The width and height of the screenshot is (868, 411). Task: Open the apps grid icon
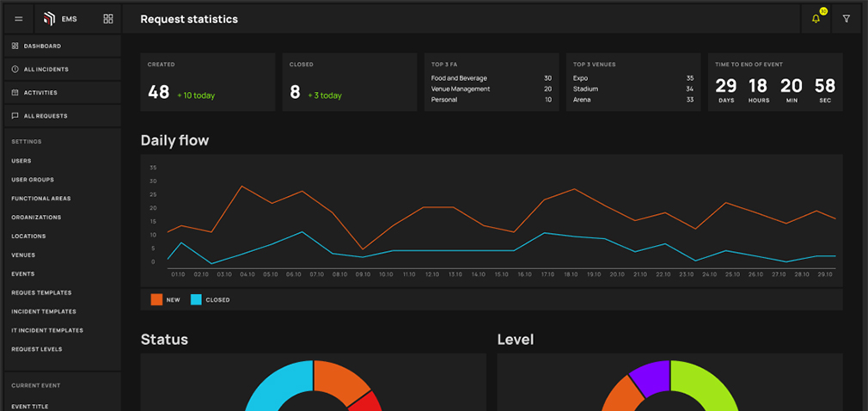click(108, 19)
